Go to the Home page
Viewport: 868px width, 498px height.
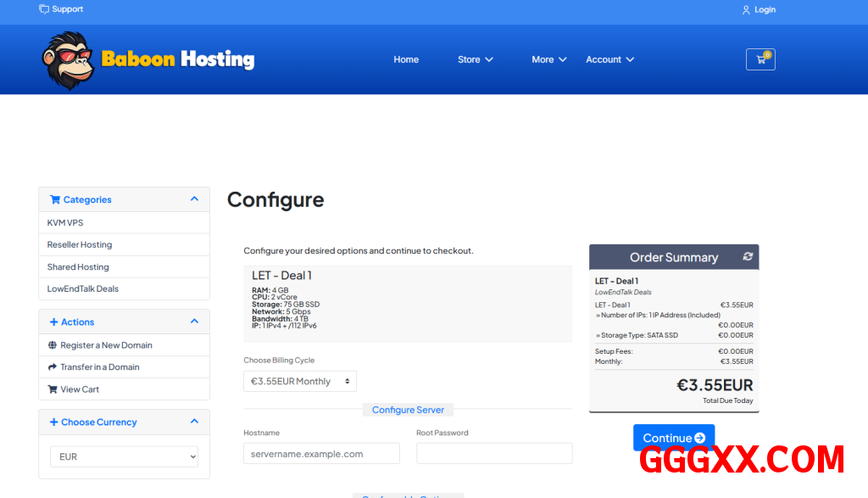[406, 59]
